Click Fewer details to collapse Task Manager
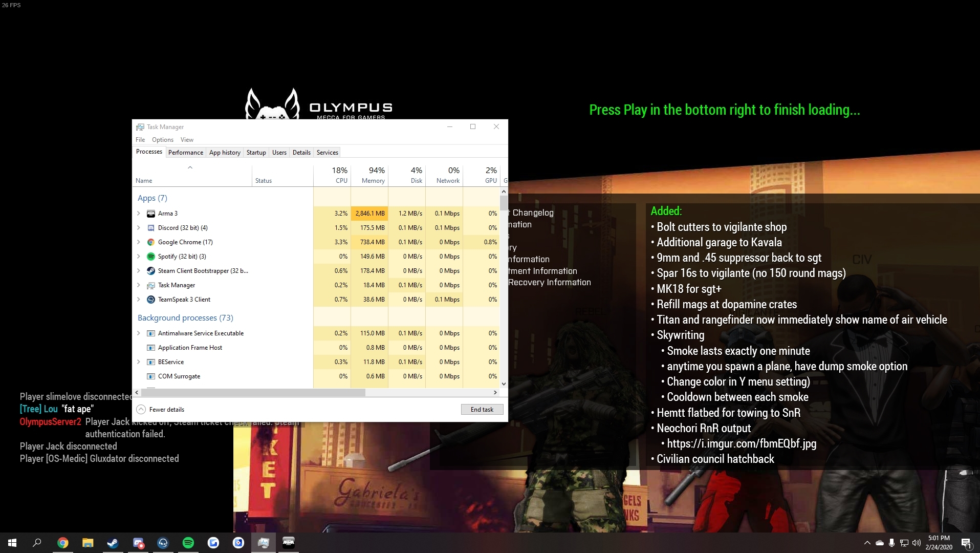Viewport: 980px width, 553px height. click(161, 410)
